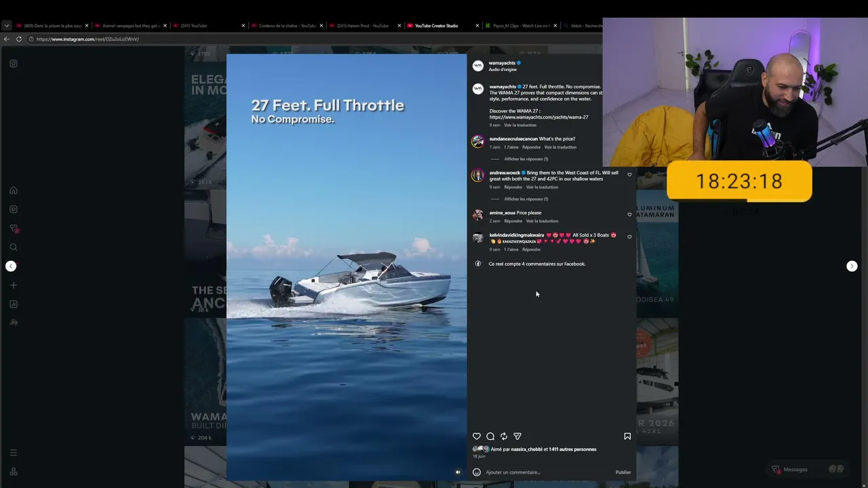Screen dimensions: 868x488
Task: Open the list of 1411 other likers
Action: pyautogui.click(x=572, y=449)
